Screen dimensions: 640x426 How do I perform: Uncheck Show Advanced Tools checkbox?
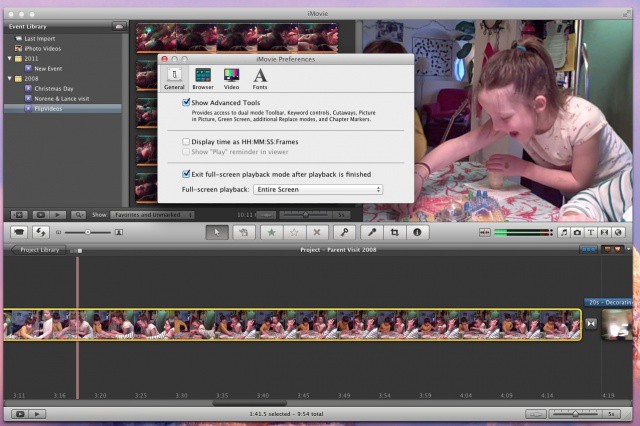click(x=187, y=102)
